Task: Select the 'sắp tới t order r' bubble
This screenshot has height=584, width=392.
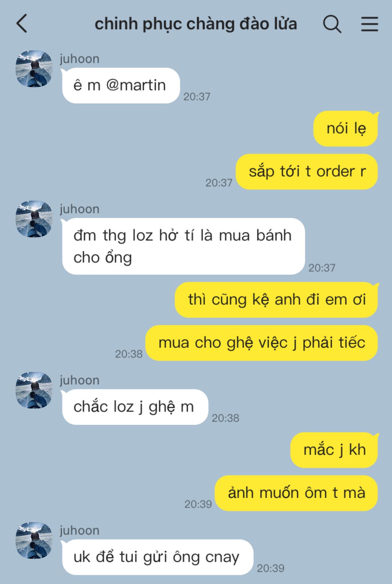Action: click(x=307, y=171)
